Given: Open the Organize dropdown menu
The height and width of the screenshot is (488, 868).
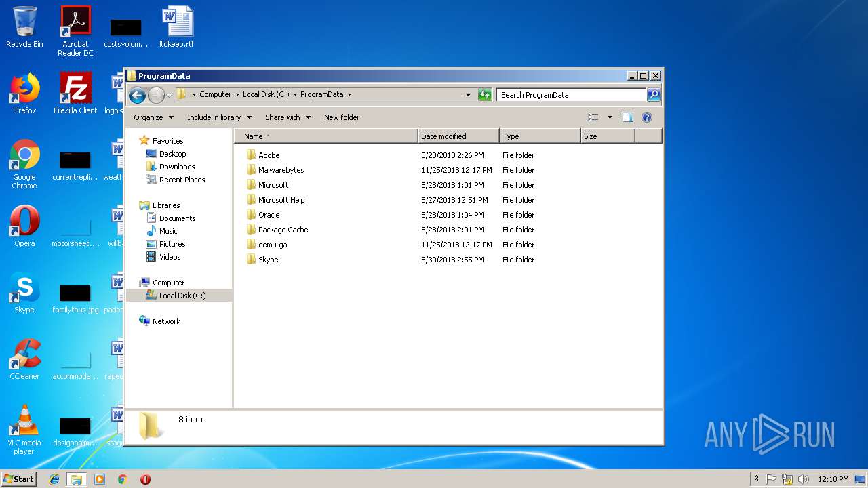Looking at the screenshot, I should pyautogui.click(x=154, y=117).
